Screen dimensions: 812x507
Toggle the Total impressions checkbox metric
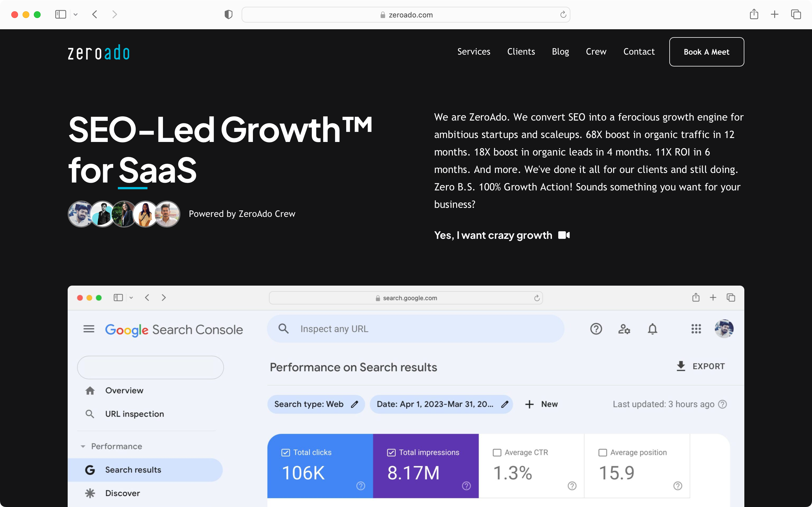391,452
